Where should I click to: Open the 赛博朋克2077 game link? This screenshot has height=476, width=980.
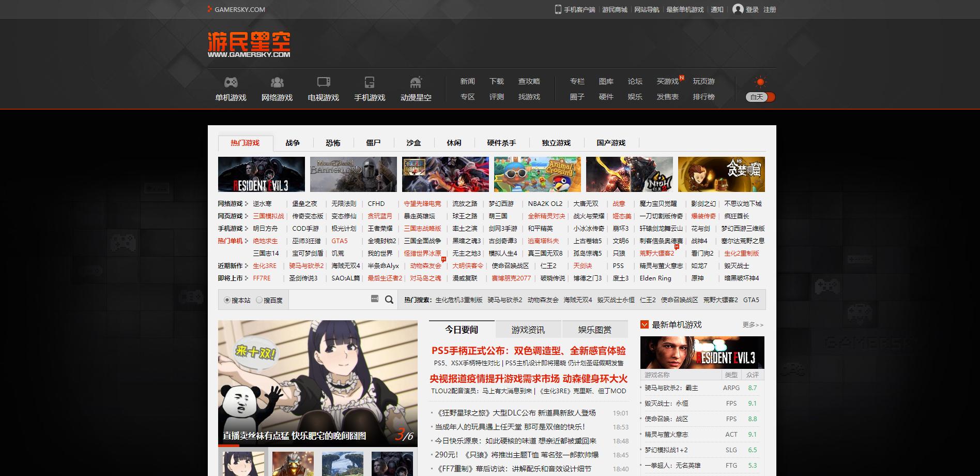(x=511, y=278)
